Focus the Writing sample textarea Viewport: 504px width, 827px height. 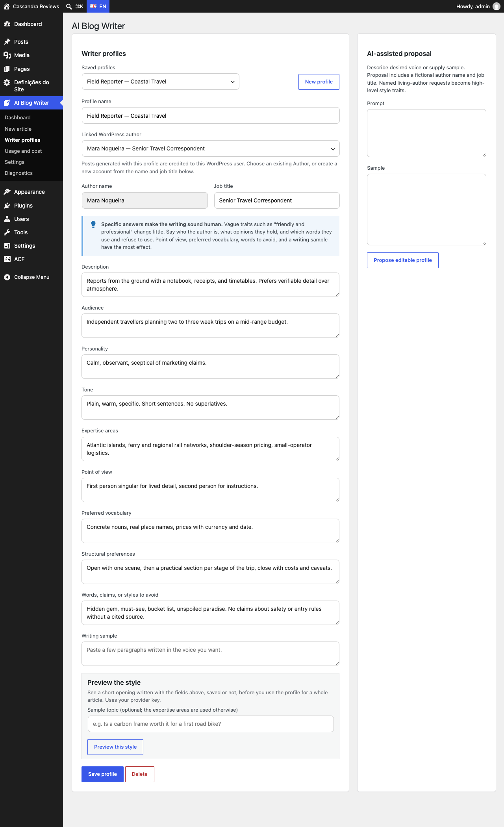coord(210,654)
